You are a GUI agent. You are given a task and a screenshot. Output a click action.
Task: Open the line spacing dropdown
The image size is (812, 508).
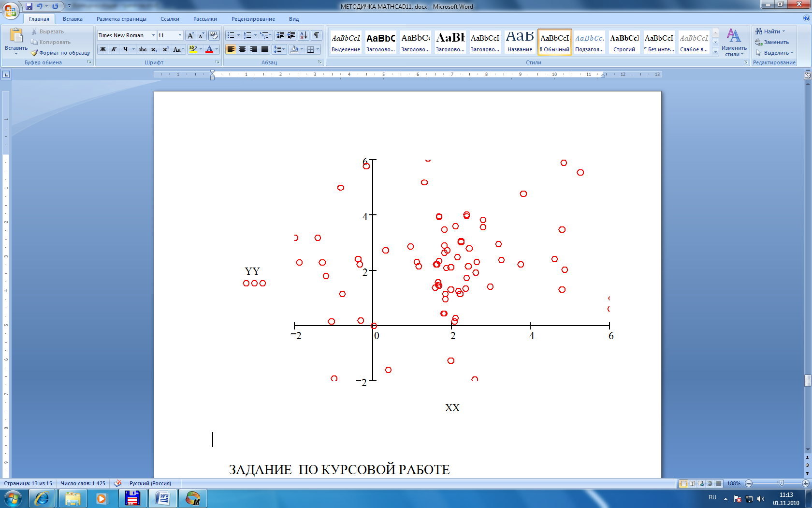coord(279,49)
